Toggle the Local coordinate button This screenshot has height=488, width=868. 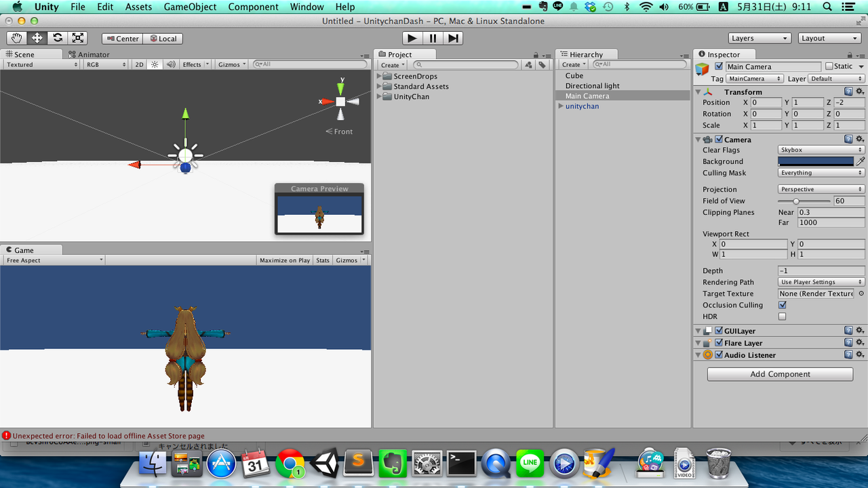163,39
